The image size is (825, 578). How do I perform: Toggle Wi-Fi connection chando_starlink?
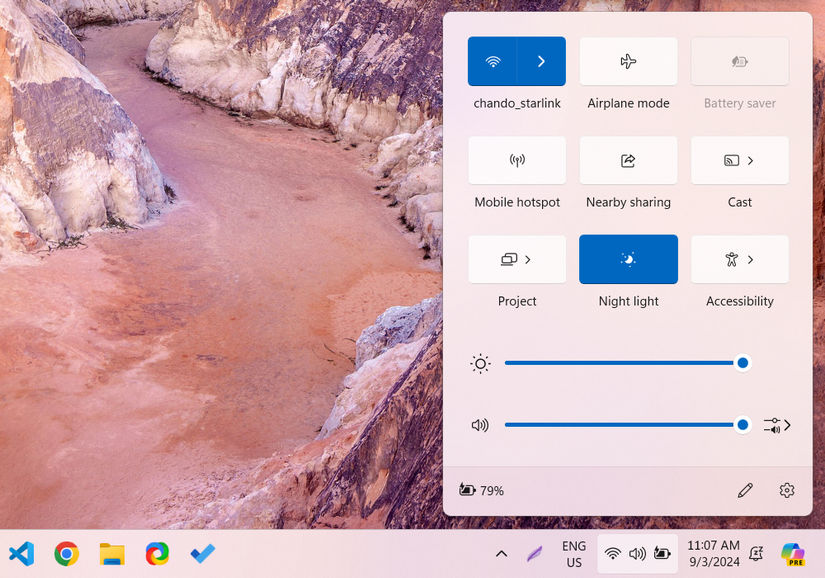pyautogui.click(x=493, y=60)
